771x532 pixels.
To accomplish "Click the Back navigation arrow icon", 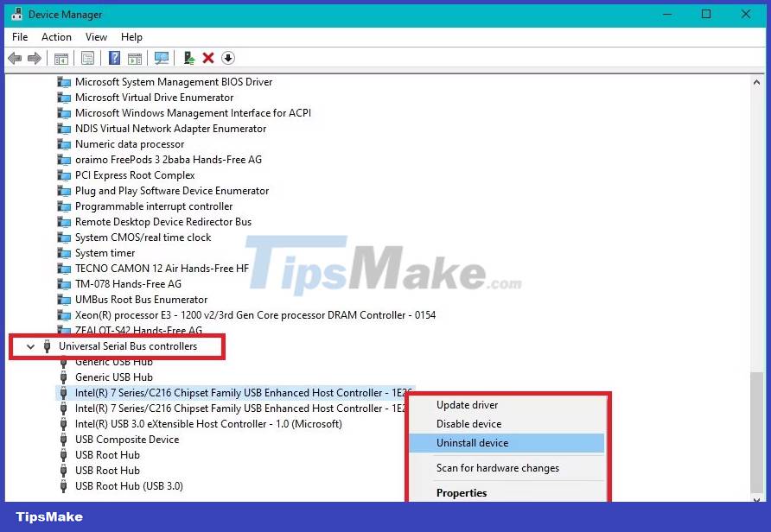I will [15, 58].
